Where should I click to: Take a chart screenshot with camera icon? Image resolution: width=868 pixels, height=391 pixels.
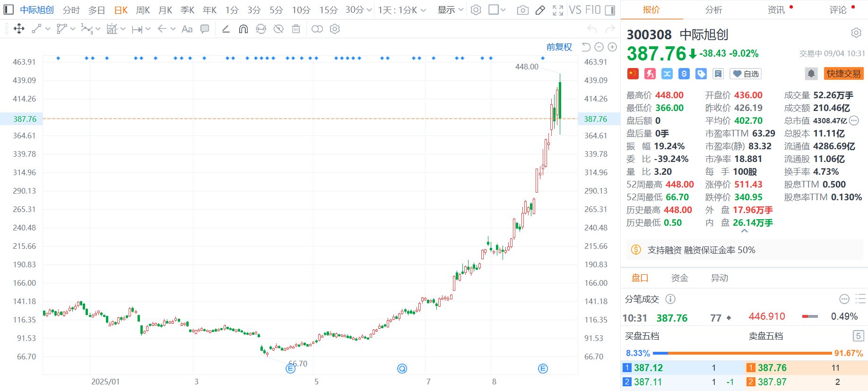[522, 10]
